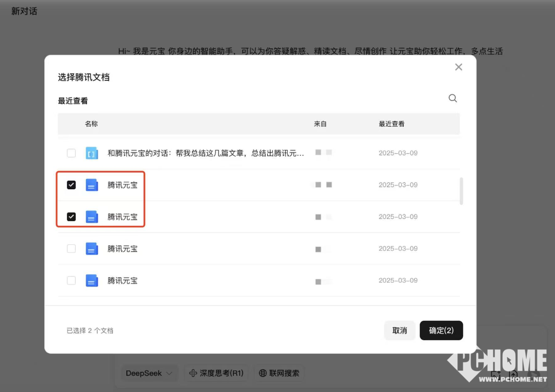555x392 pixels.
Task: Click the document list vertical scrollbar
Action: (x=461, y=191)
